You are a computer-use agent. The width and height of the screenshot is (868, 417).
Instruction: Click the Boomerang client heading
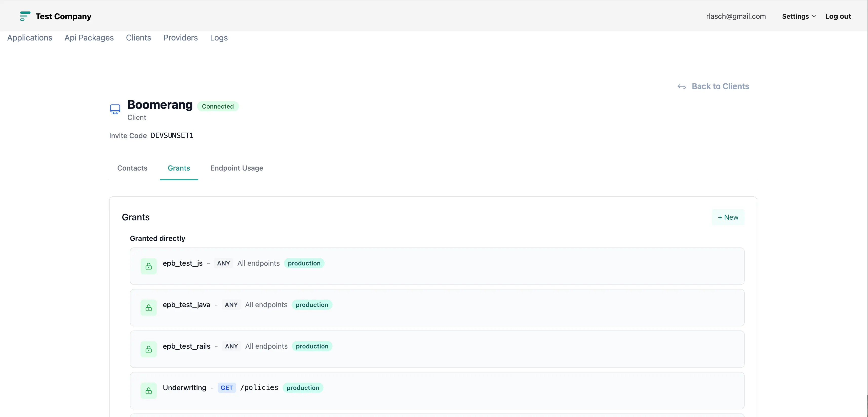pyautogui.click(x=160, y=105)
